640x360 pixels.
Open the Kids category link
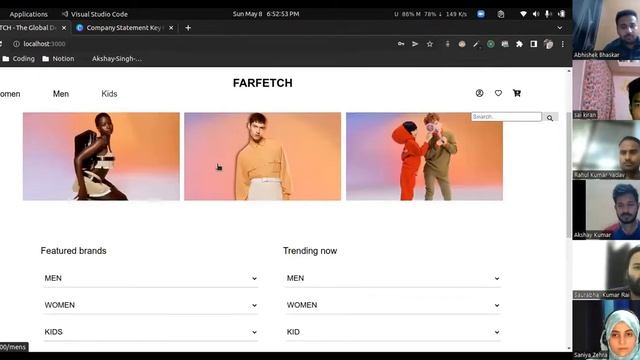[x=109, y=94]
